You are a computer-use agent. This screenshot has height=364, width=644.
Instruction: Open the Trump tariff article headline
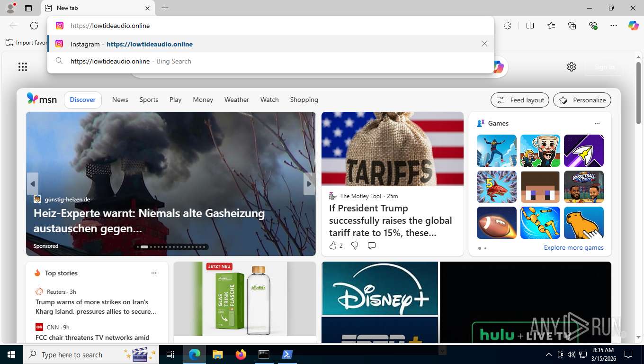click(391, 220)
